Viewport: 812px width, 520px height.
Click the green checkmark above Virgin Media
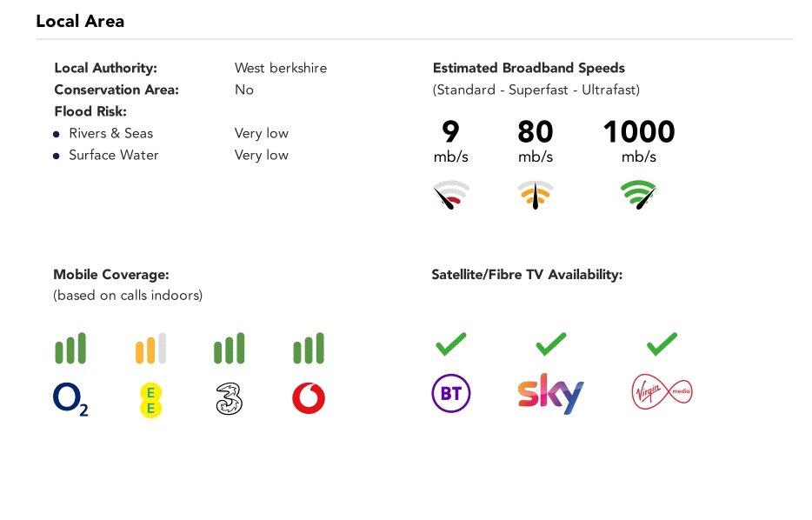(x=662, y=344)
